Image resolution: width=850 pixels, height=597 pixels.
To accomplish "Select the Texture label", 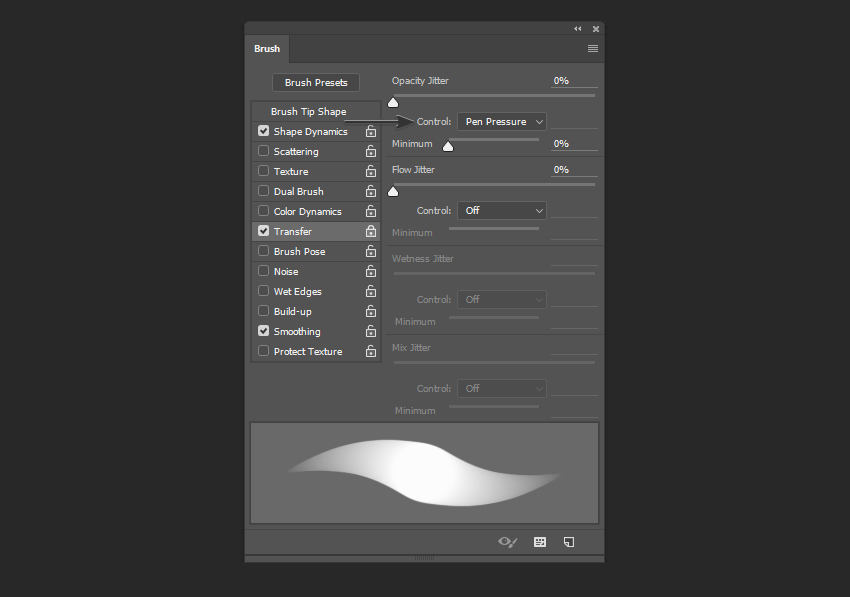I will (291, 171).
